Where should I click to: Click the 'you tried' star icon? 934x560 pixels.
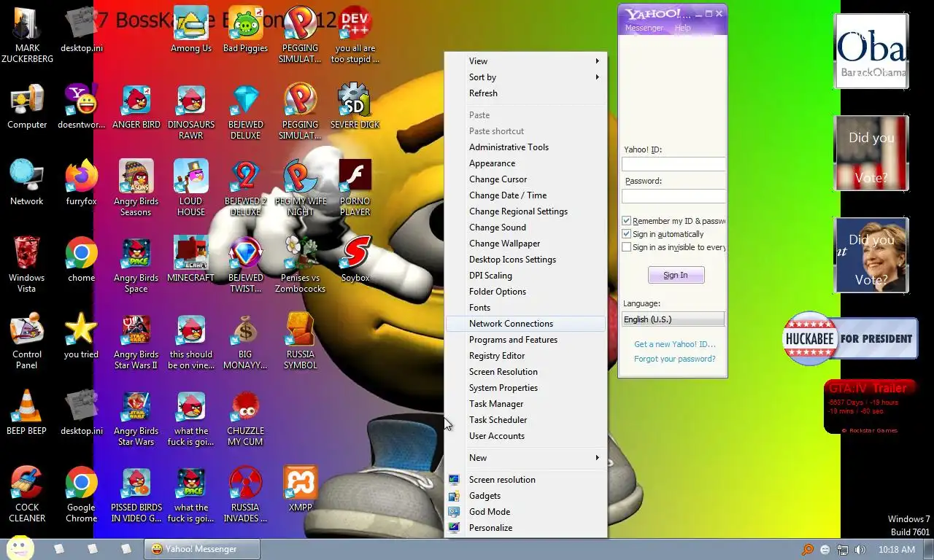pyautogui.click(x=81, y=337)
